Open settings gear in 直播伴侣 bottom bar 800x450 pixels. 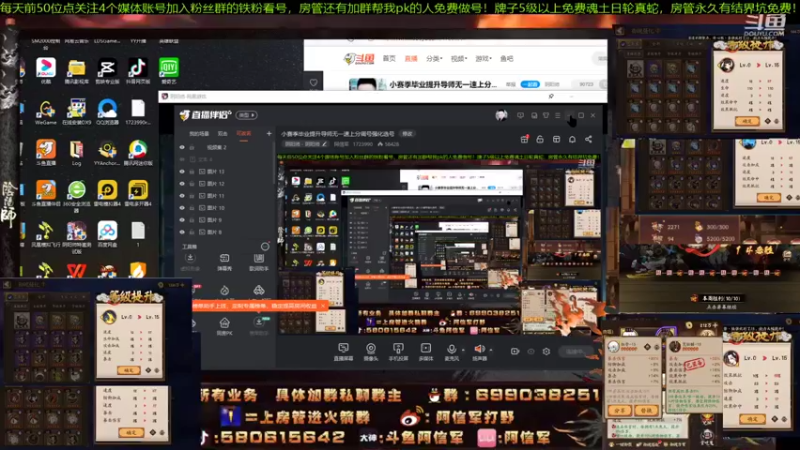[x=546, y=352]
